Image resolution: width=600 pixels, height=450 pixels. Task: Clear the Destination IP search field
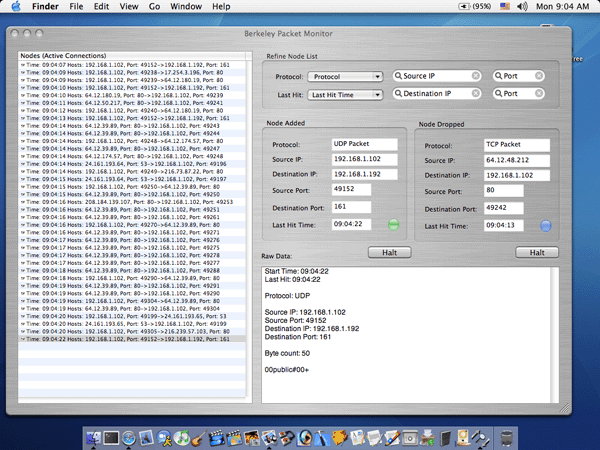[x=475, y=95]
